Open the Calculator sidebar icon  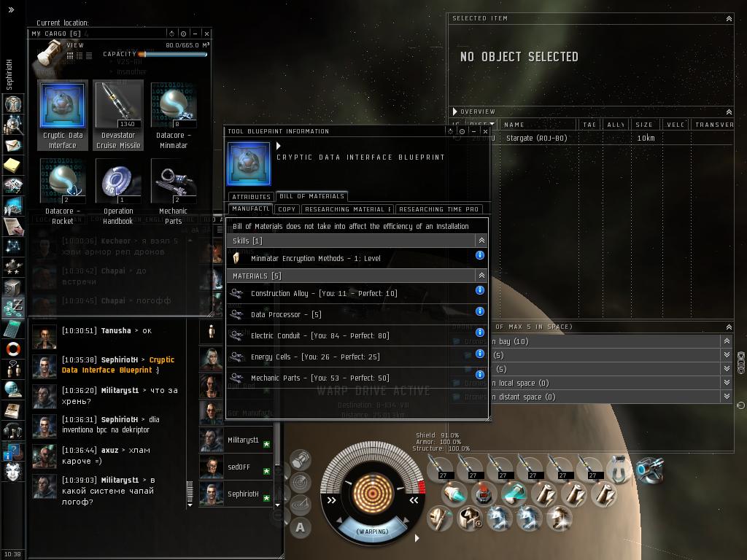(x=13, y=328)
